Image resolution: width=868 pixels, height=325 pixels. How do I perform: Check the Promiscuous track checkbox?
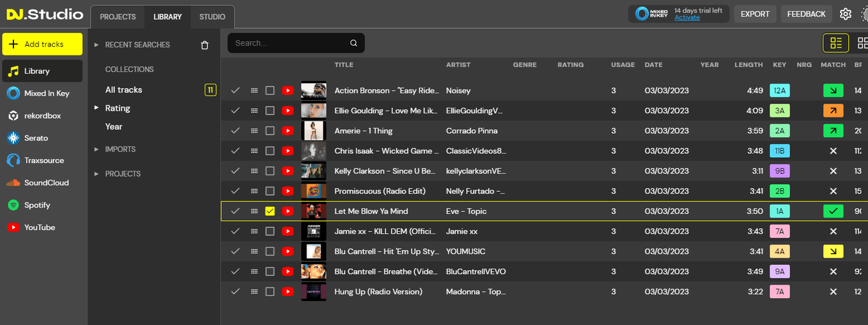(x=270, y=191)
